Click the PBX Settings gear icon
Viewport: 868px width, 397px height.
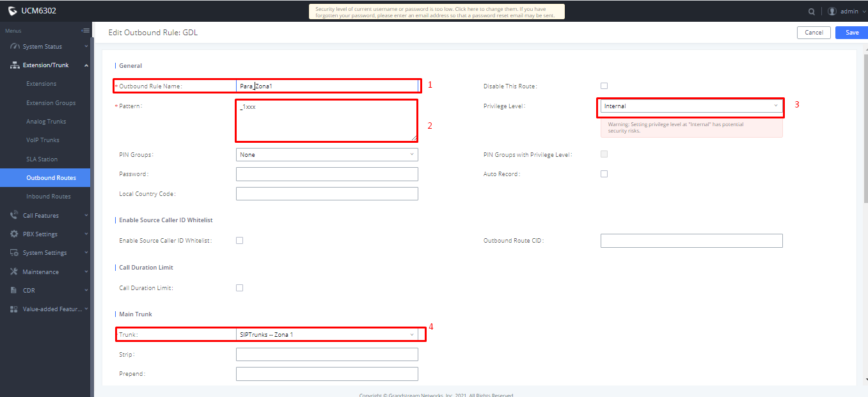click(14, 234)
